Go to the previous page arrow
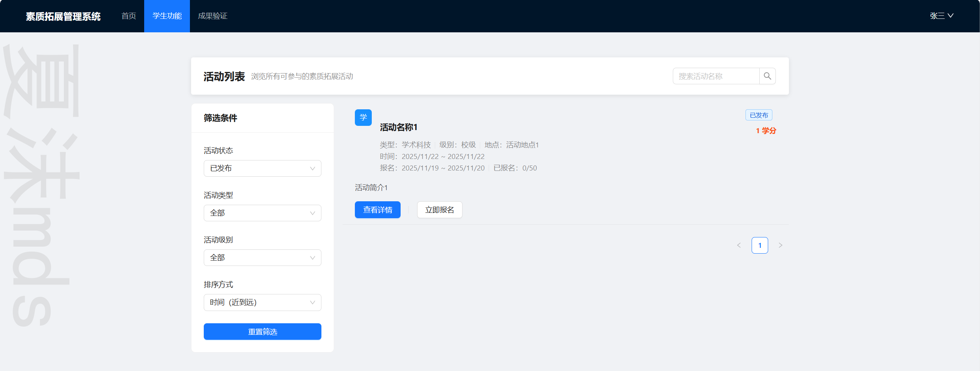980x371 pixels. pyautogui.click(x=739, y=245)
